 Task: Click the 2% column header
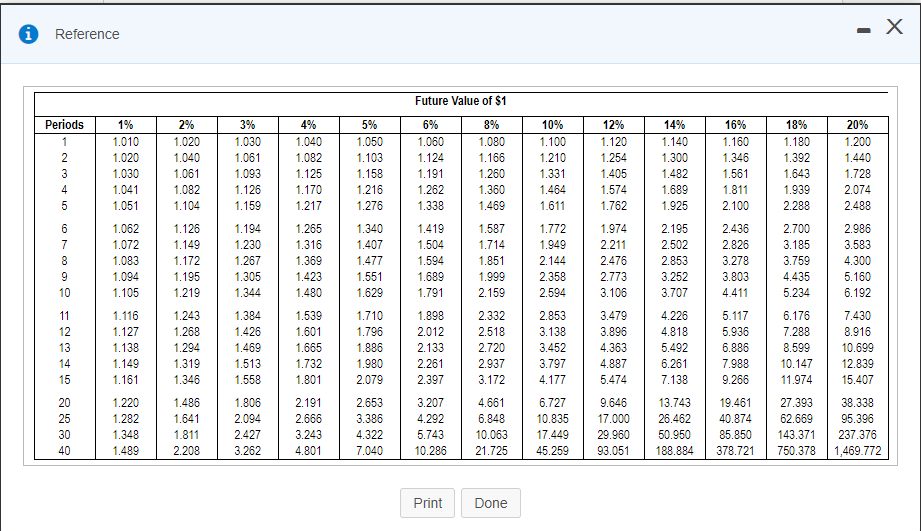point(186,125)
